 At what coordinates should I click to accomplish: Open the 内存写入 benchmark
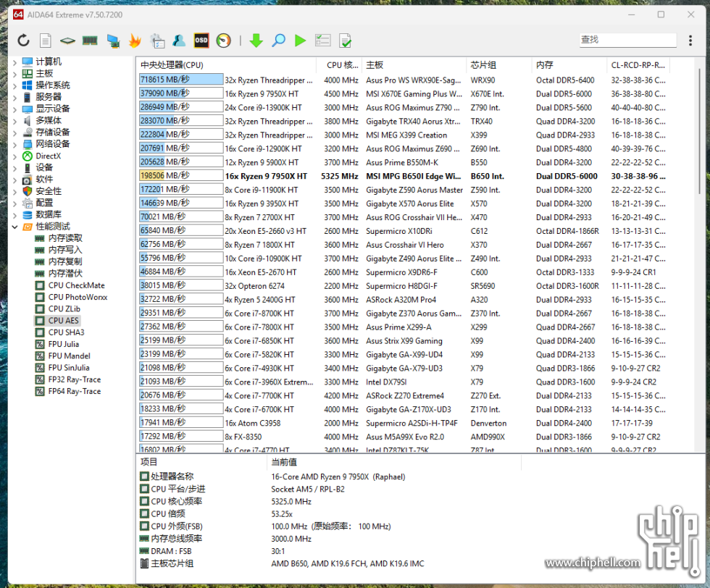pyautogui.click(x=65, y=251)
